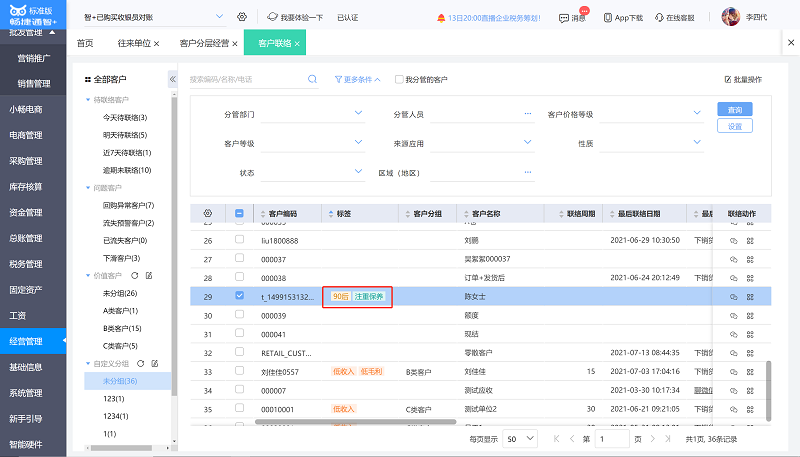
Task: Switch to the 客户分层经营 tab
Action: 205,43
